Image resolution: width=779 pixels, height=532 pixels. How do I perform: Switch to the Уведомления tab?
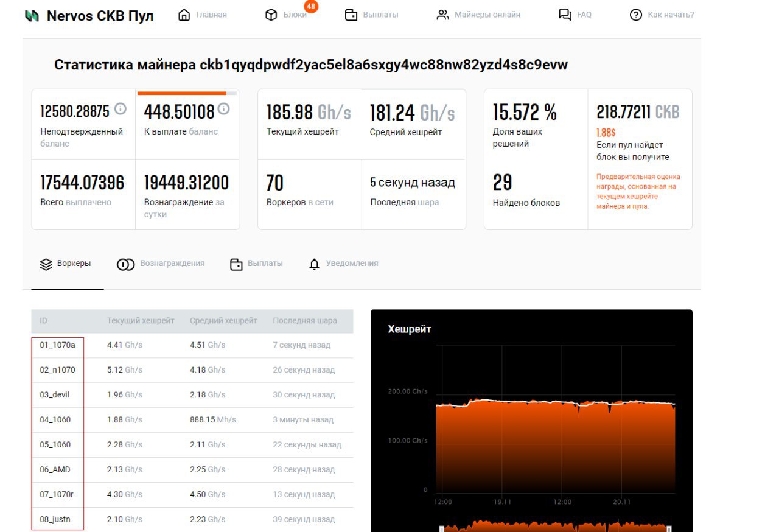[352, 264]
